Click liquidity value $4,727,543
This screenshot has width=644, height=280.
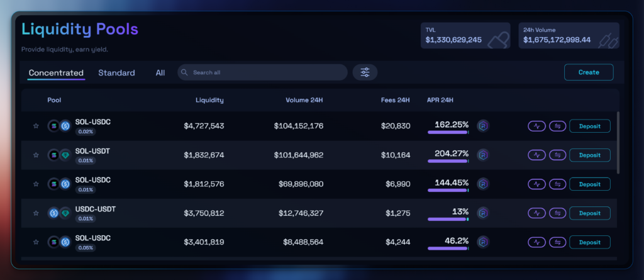pos(204,126)
